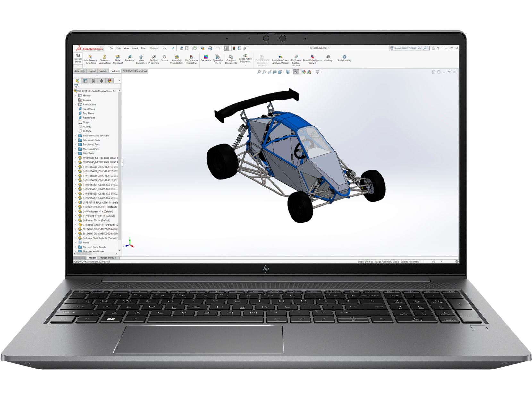Open the Insert menu
Screen dimensions: 532x400
pos(135,48)
